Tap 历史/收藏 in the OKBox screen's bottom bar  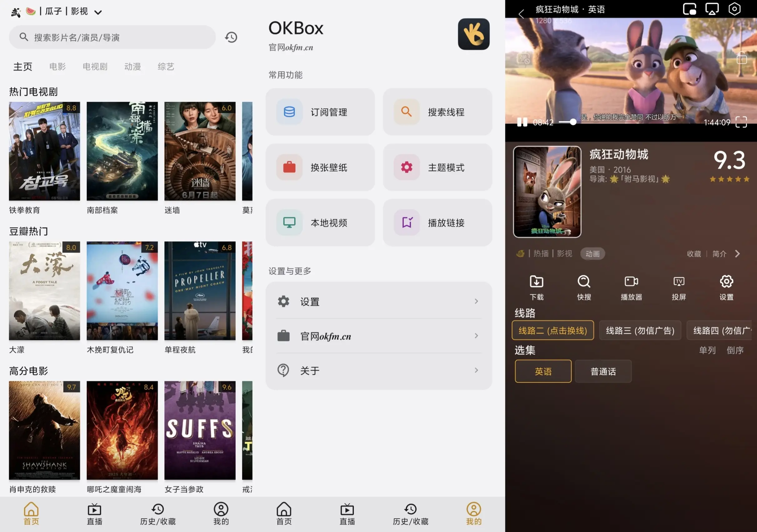point(410,514)
